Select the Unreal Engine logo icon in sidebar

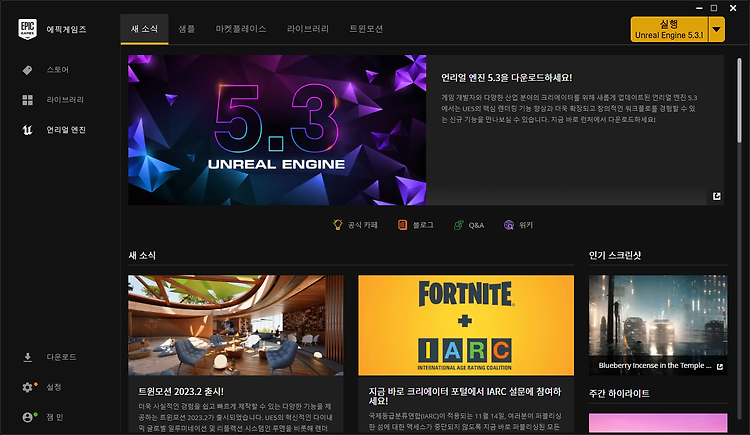[x=27, y=130]
